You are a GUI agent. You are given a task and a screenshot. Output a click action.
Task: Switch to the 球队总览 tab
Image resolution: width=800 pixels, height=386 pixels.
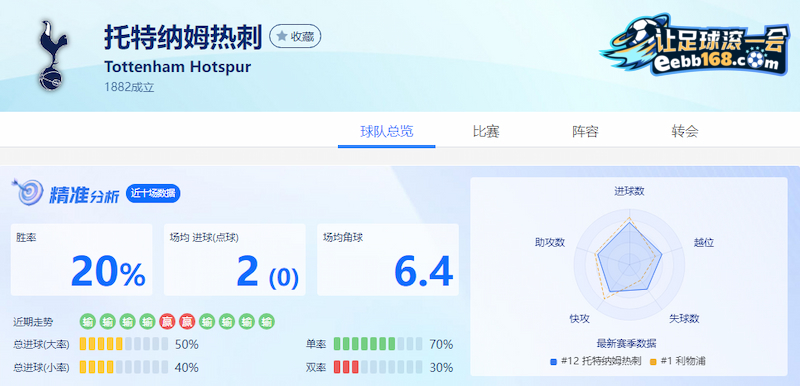pos(387,132)
